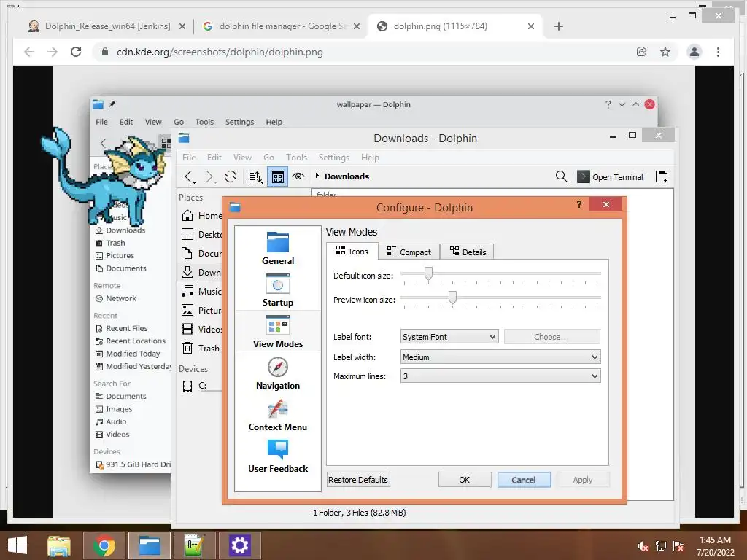Open the Label font dropdown

click(x=449, y=337)
